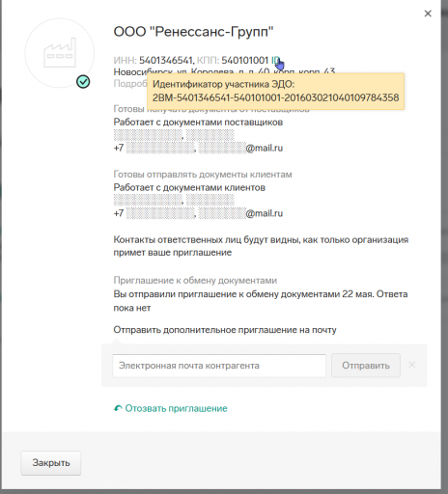
Task: Click heading Готовы отправлять документы клиентам
Action: [x=203, y=175]
